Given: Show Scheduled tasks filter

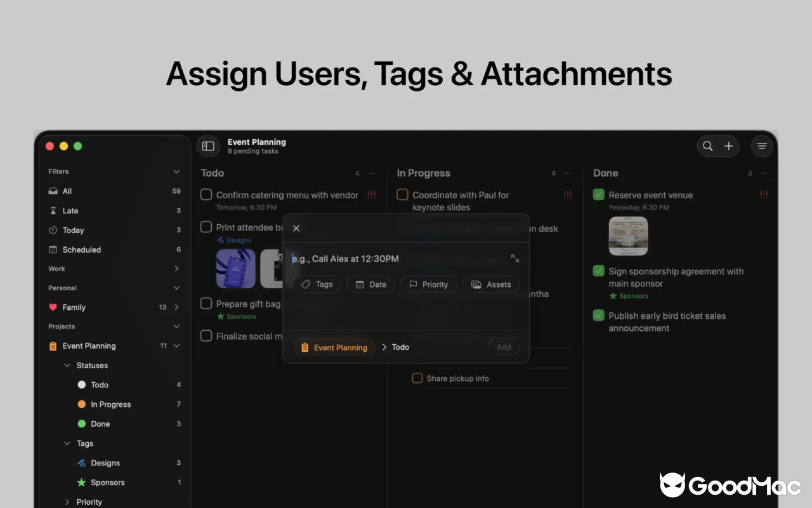Looking at the screenshot, I should 114,250.
